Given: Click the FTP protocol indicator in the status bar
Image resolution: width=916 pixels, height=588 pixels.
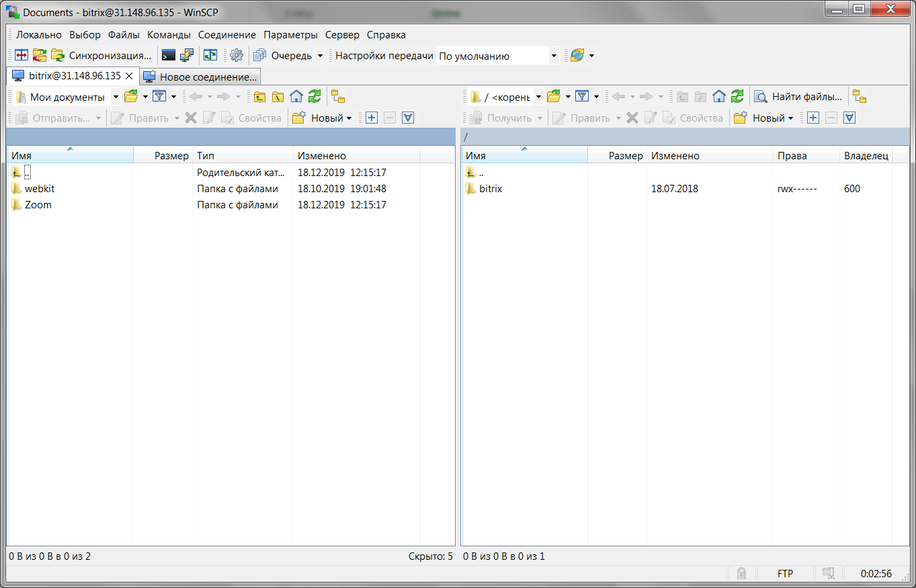Looking at the screenshot, I should [785, 573].
